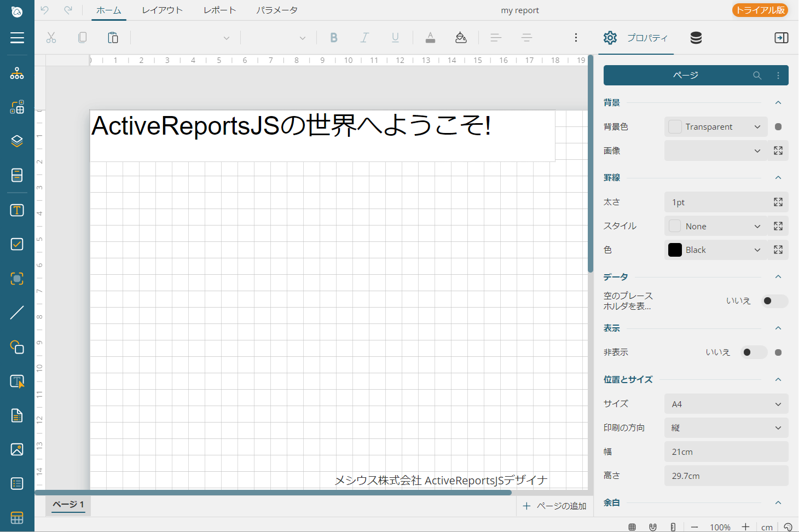Click the ページの追加 button
Viewport: 799px width, 532px height.
pyautogui.click(x=554, y=506)
